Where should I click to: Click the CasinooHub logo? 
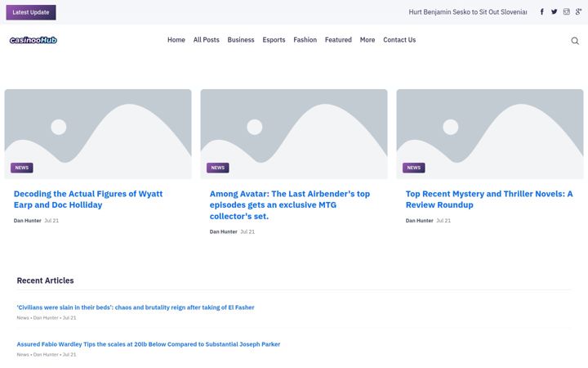pos(33,40)
